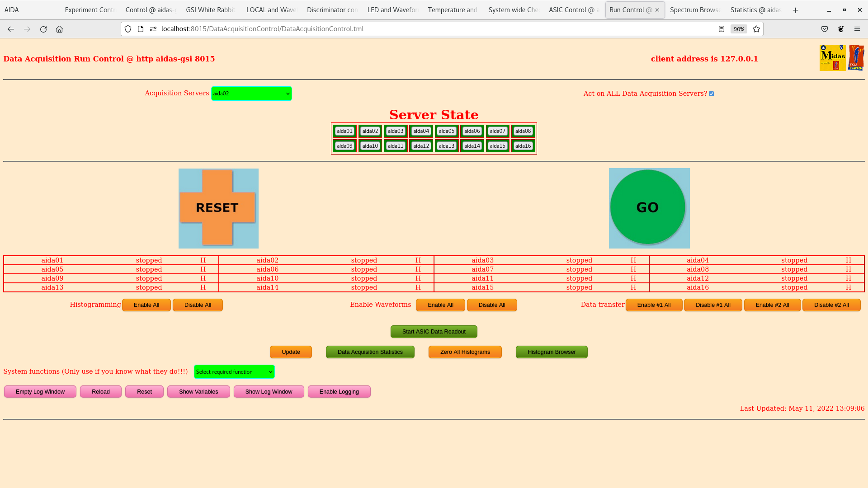This screenshot has height=488, width=868.
Task: Click Enable #1 All data transfer
Action: tap(654, 305)
